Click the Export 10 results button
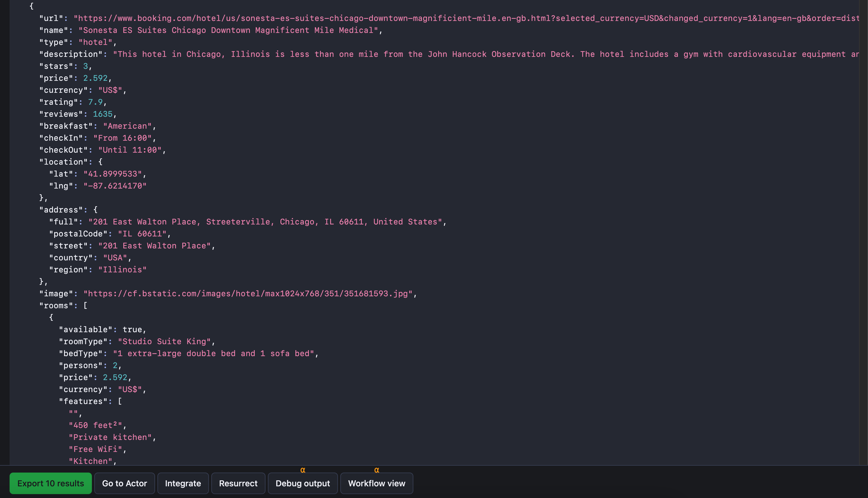Viewport: 868px width, 498px height. 51,483
